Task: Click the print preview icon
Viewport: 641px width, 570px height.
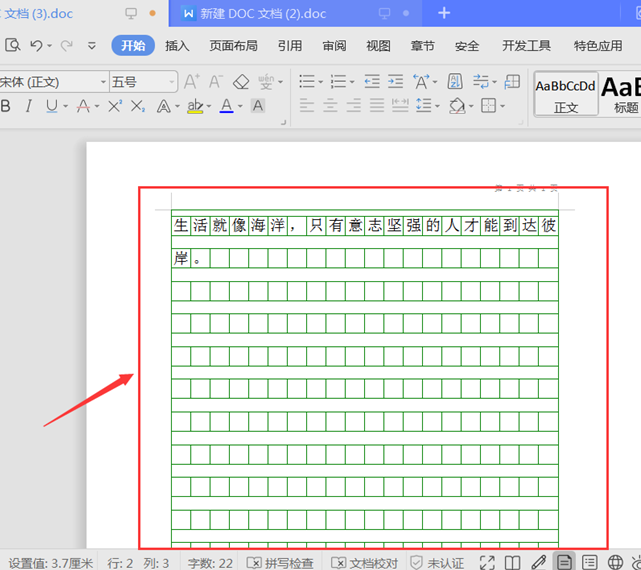Action: click(x=13, y=45)
